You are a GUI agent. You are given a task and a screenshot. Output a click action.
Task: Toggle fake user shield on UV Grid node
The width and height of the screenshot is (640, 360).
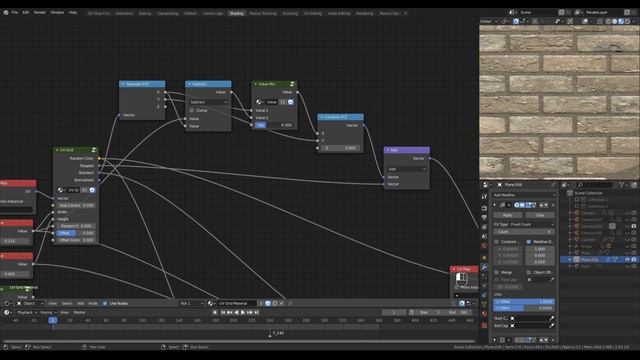tap(92, 190)
